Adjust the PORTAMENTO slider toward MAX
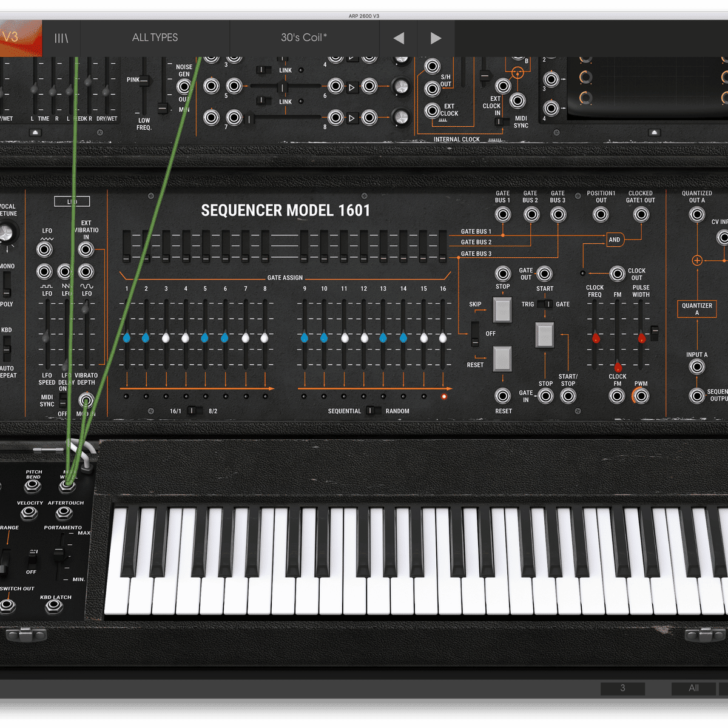The image size is (728, 728). 59,552
